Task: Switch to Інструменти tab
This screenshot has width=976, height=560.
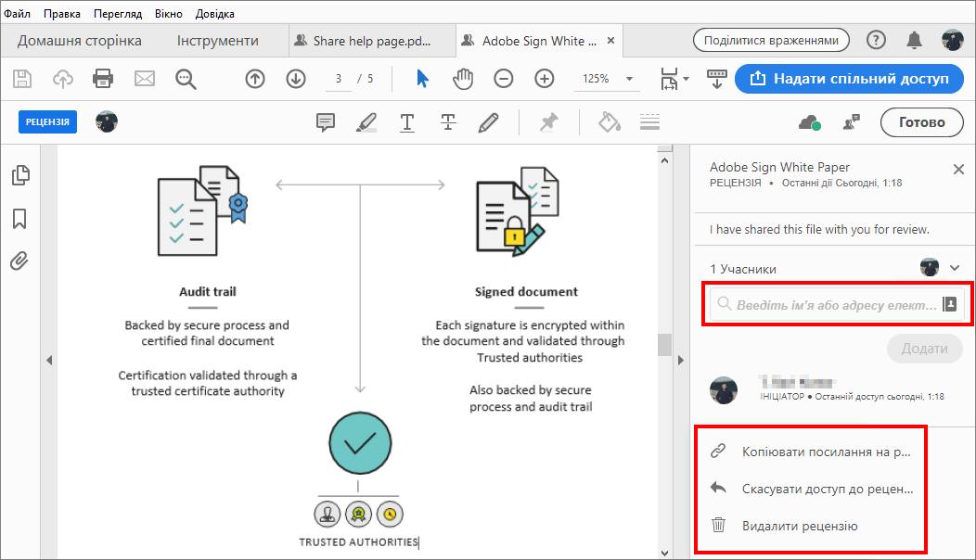Action: click(x=218, y=41)
